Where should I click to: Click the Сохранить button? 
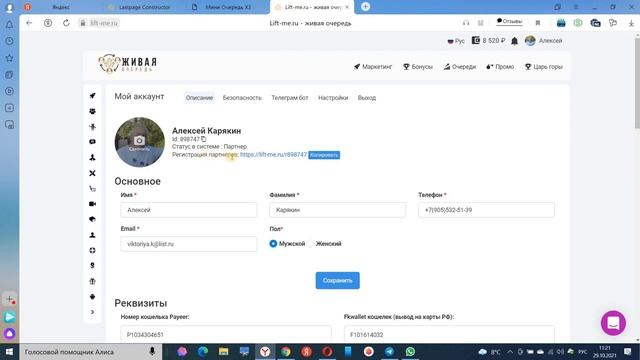pos(338,280)
